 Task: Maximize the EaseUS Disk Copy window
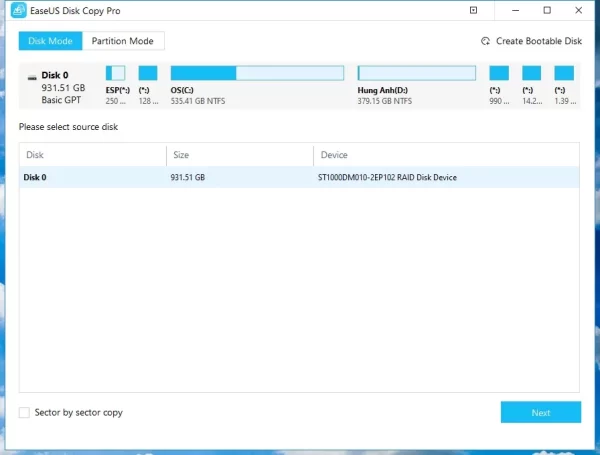click(547, 10)
